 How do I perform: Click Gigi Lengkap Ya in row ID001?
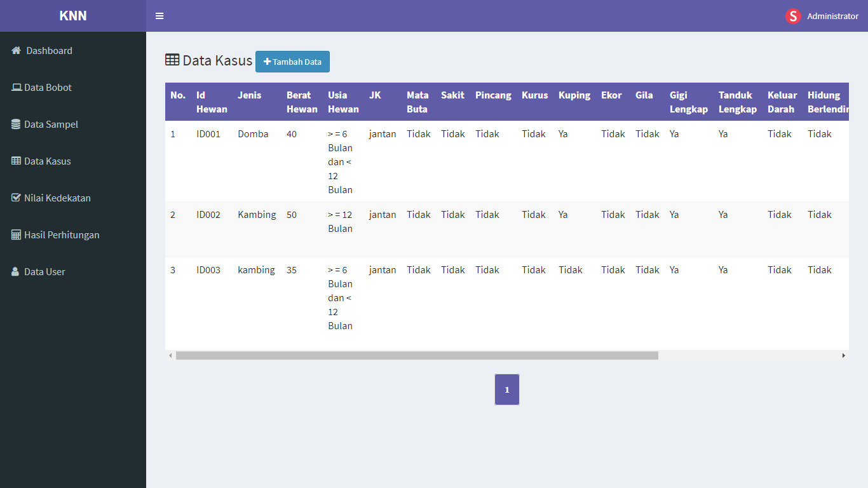click(674, 133)
